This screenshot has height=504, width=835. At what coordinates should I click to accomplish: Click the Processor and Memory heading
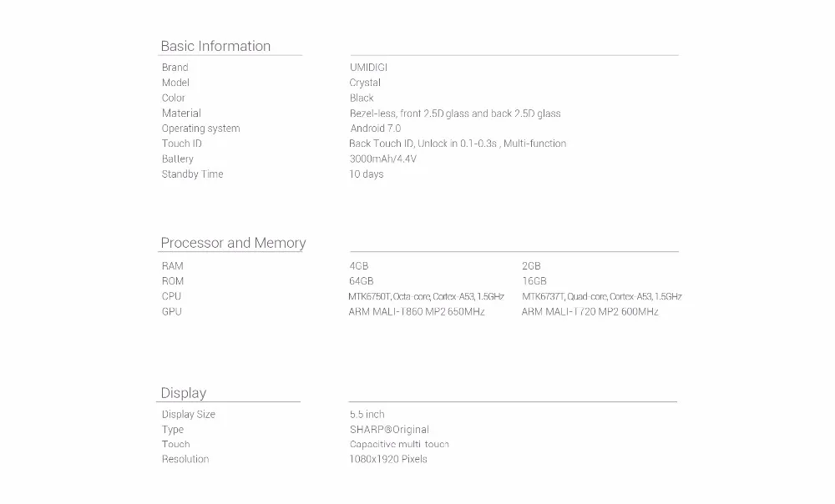pyautogui.click(x=233, y=243)
